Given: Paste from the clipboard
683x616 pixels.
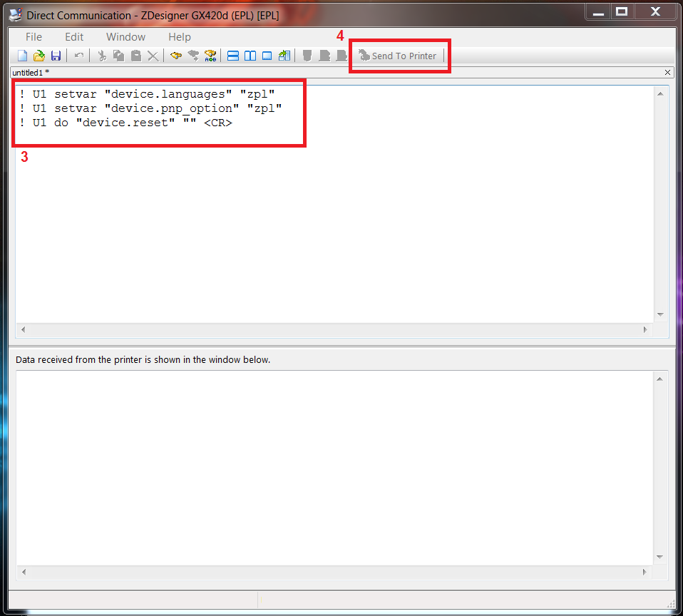Looking at the screenshot, I should pos(135,56).
